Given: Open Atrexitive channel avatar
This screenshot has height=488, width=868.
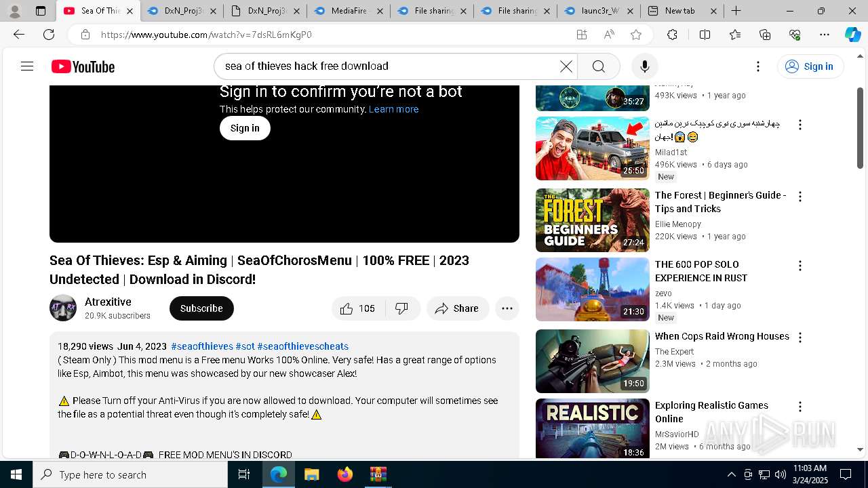Looking at the screenshot, I should point(63,308).
